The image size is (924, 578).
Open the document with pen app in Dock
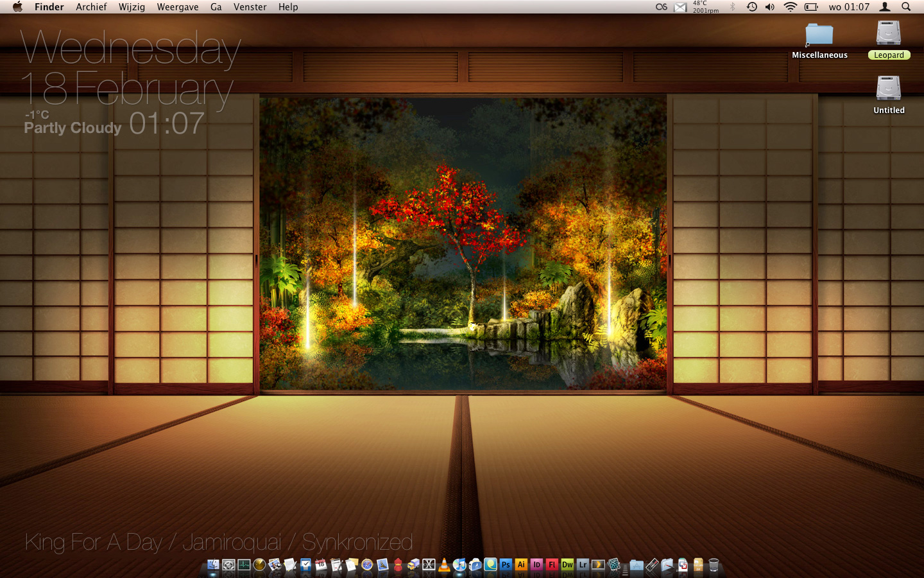(x=336, y=565)
